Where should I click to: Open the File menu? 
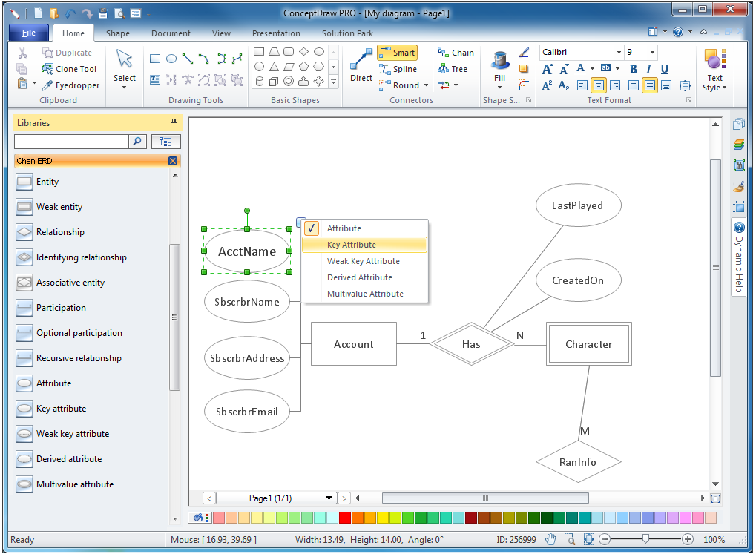tap(29, 33)
